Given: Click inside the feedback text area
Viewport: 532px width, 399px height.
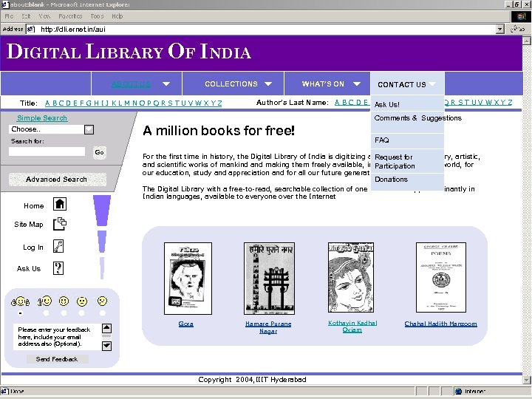Looking at the screenshot, I should (57, 337).
